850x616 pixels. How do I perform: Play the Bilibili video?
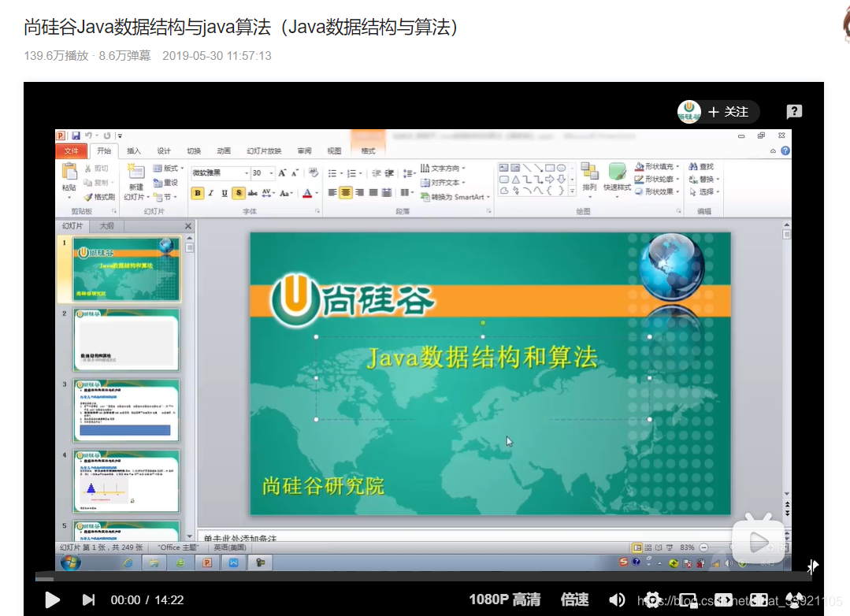[52, 599]
